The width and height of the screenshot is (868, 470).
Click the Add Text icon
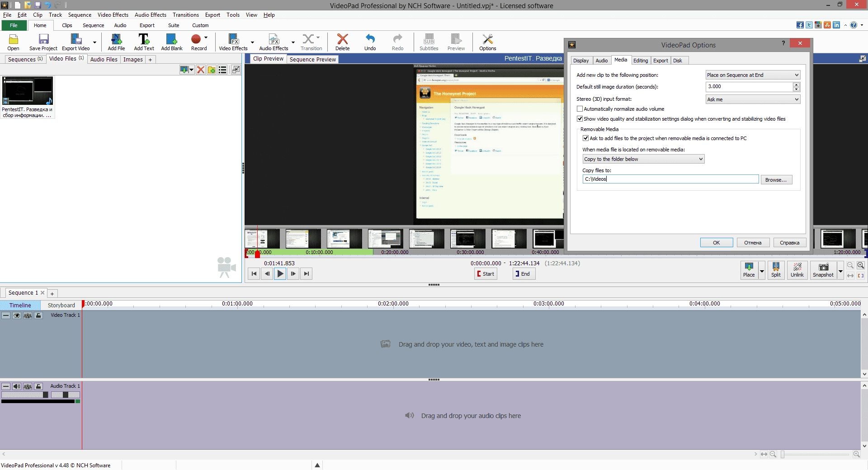click(x=144, y=42)
